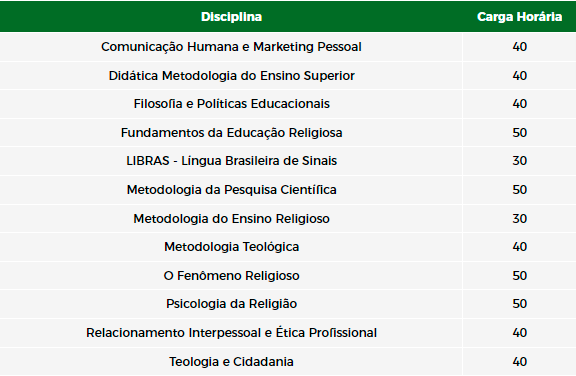Viewport: 576px width, 376px height.
Task: Click the 30 hours value for LIBRAS
Action: click(x=519, y=161)
